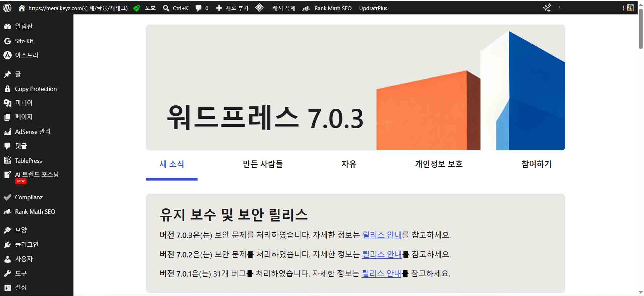644x296 pixels.
Task: Click the AdSense 관리 chart icon
Action: [7, 132]
